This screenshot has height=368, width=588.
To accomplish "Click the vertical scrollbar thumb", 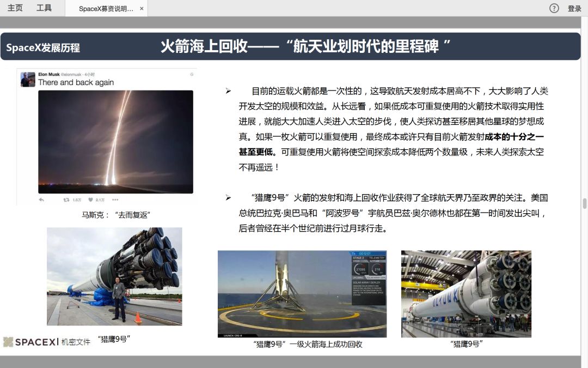I will click(x=585, y=204).
